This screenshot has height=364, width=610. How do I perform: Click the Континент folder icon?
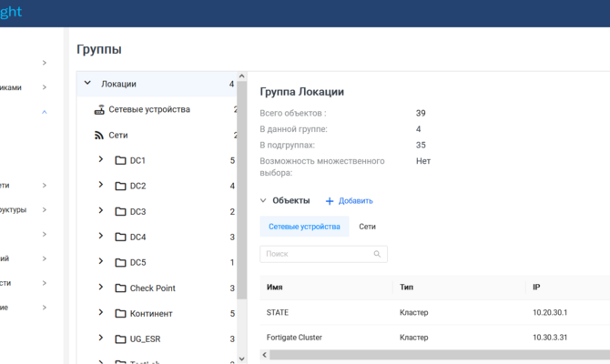120,313
